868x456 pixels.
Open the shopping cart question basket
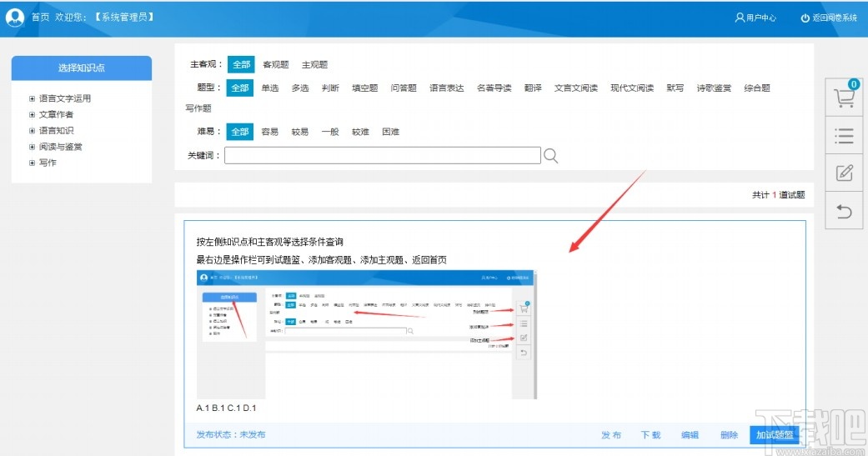pos(844,98)
